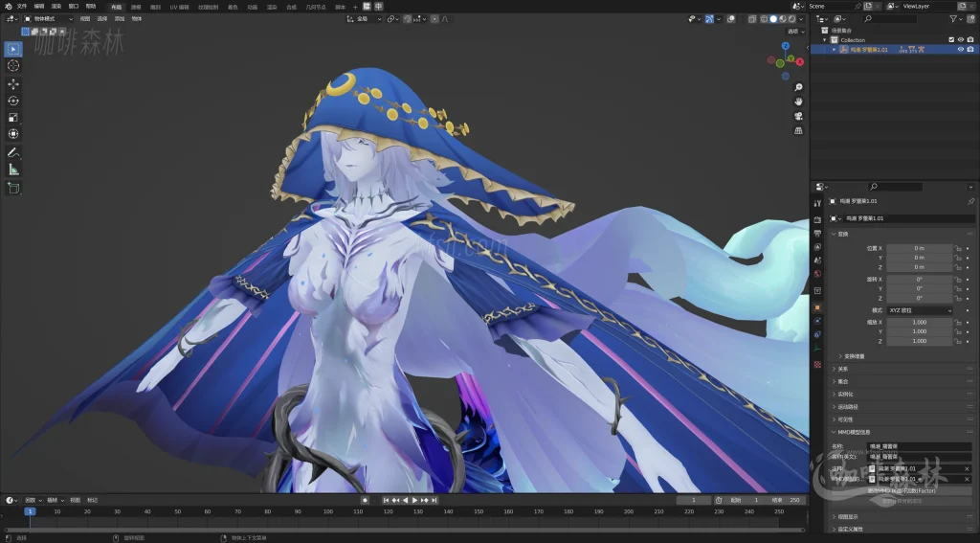Open the XYZ Euler rotation mode dropdown
The image size is (980, 543).
point(920,310)
